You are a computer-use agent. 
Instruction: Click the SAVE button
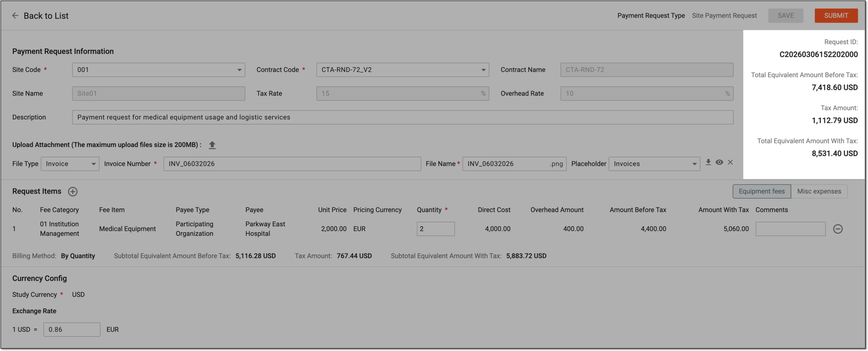point(786,16)
